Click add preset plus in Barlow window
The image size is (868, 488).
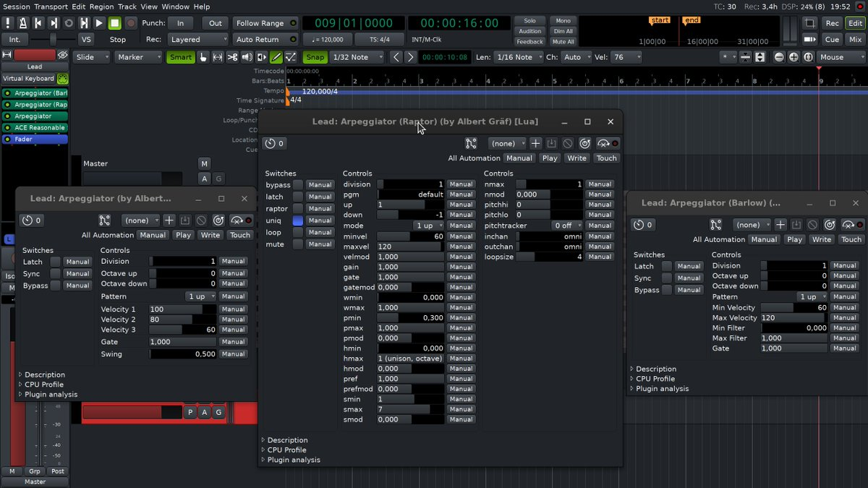[780, 225]
